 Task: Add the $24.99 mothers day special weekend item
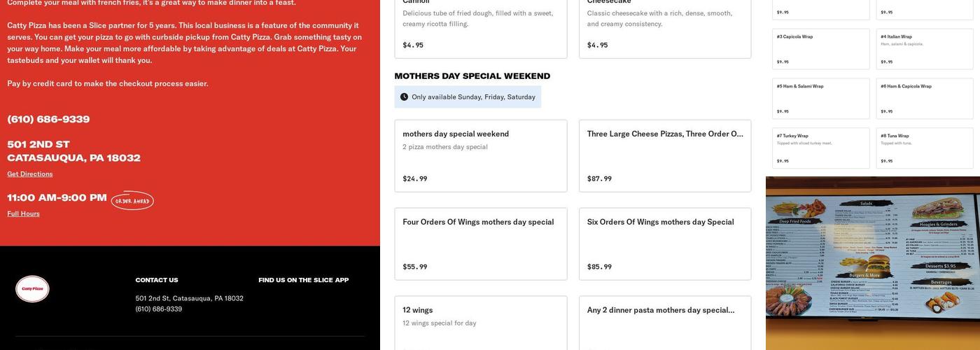480,156
